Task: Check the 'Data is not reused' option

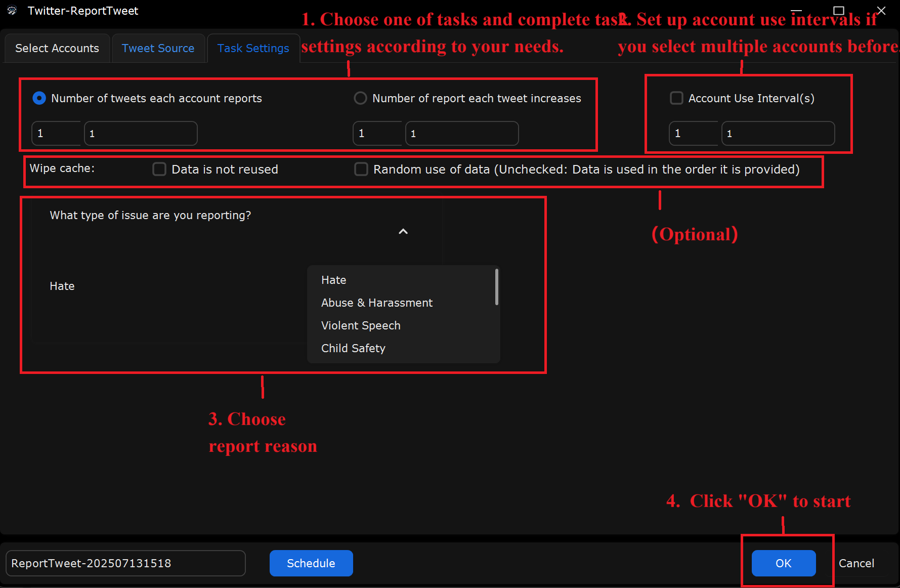Action: coord(159,169)
